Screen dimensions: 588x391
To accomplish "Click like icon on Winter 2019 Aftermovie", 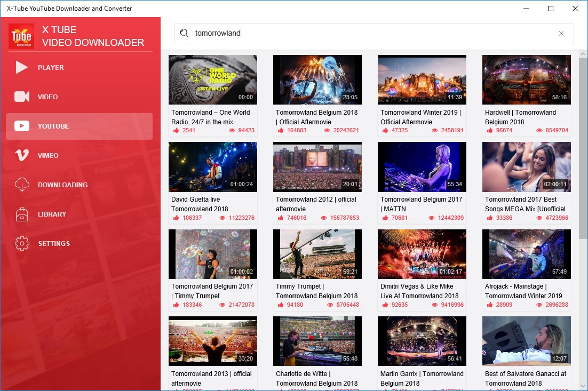I will (385, 130).
